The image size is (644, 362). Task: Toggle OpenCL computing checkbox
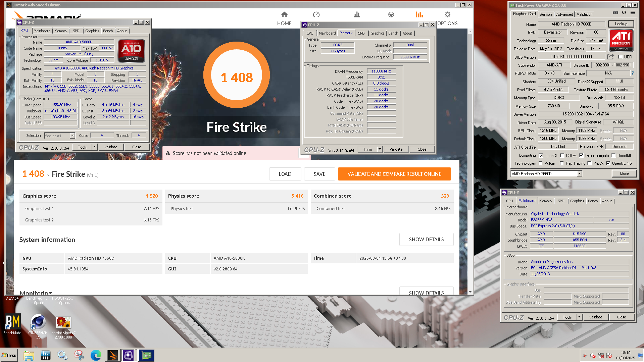(541, 155)
